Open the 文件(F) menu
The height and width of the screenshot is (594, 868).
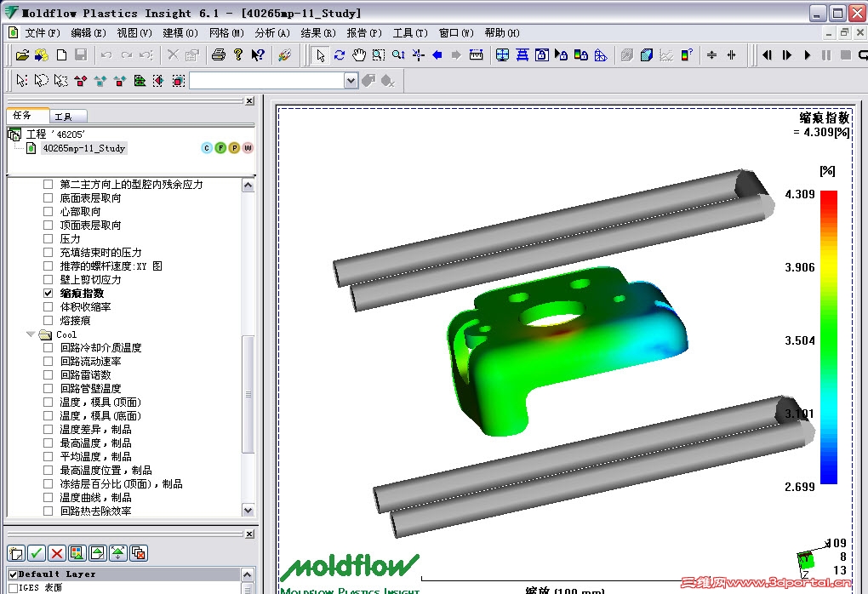(42, 32)
